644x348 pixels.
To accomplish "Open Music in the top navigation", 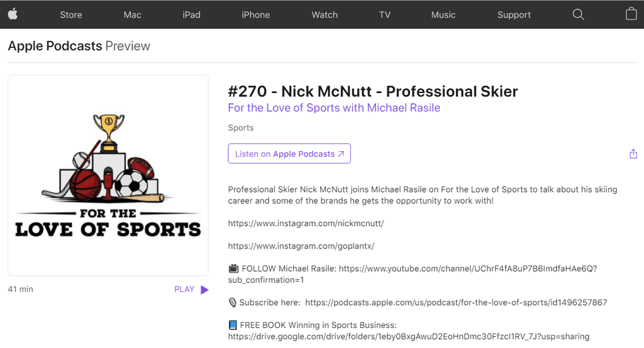I will pos(443,15).
